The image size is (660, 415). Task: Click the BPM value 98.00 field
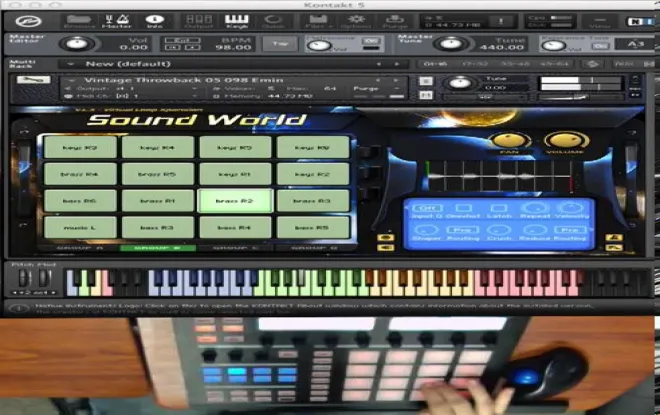[233, 47]
